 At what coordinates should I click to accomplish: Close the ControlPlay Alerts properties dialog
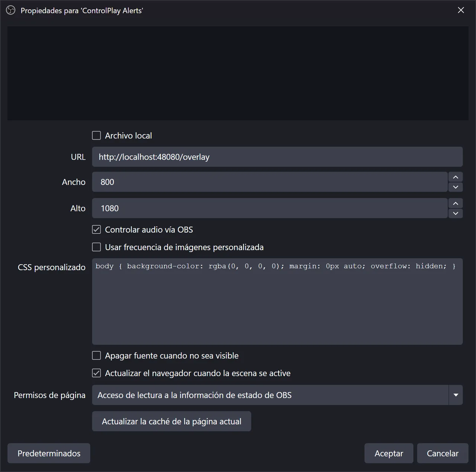[461, 10]
